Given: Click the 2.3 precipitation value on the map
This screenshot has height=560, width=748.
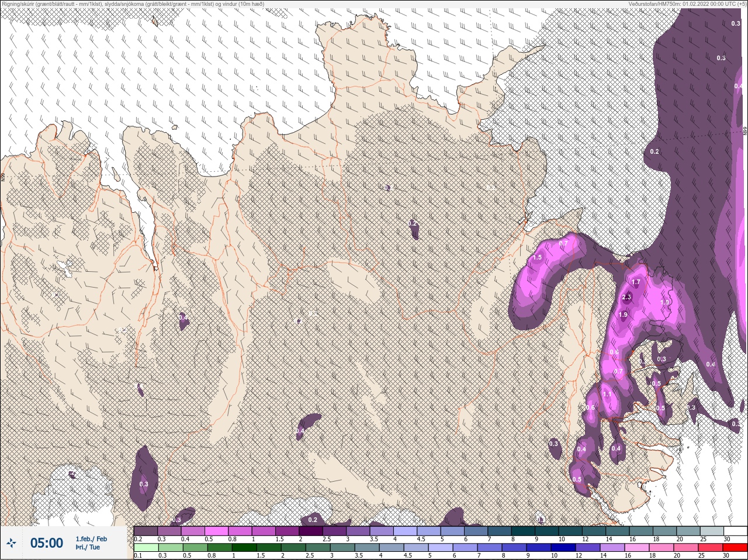Looking at the screenshot, I should (x=627, y=298).
